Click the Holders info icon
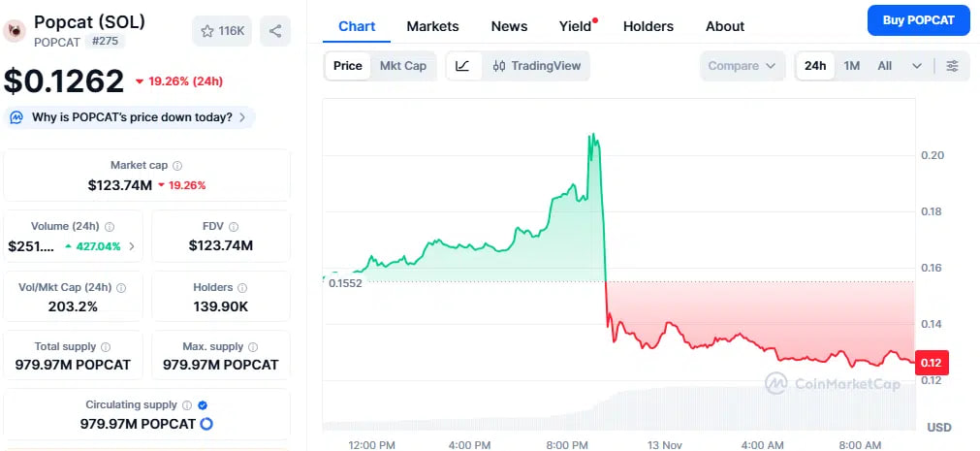980x451 pixels. coord(242,288)
